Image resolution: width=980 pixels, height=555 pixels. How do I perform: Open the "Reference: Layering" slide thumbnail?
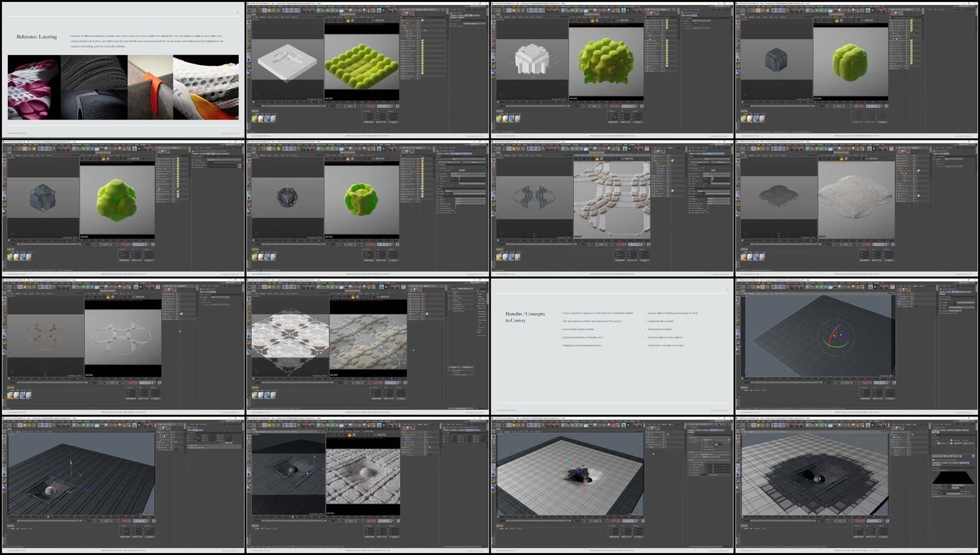click(123, 69)
